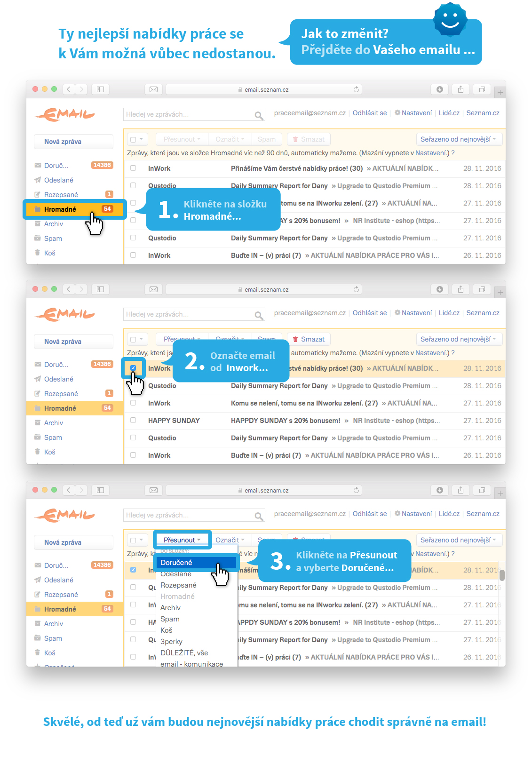Show tab overview icon in step 1 browser toolbar

(482, 89)
